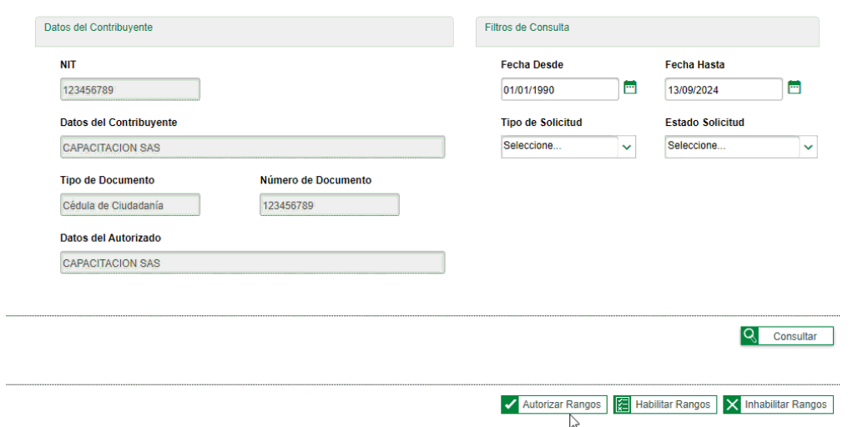
Task: Open the Fecha Hasta calendar picker
Action: click(x=795, y=88)
